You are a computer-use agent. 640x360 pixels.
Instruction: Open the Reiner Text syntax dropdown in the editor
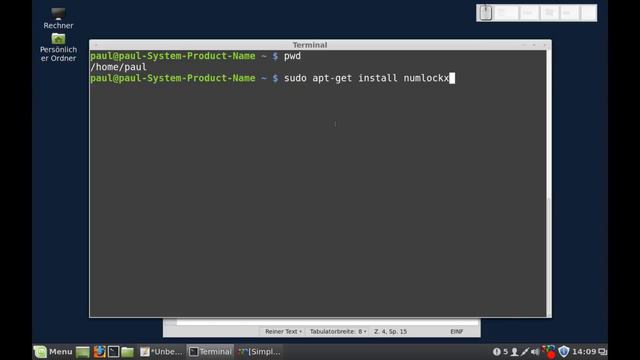(283, 331)
